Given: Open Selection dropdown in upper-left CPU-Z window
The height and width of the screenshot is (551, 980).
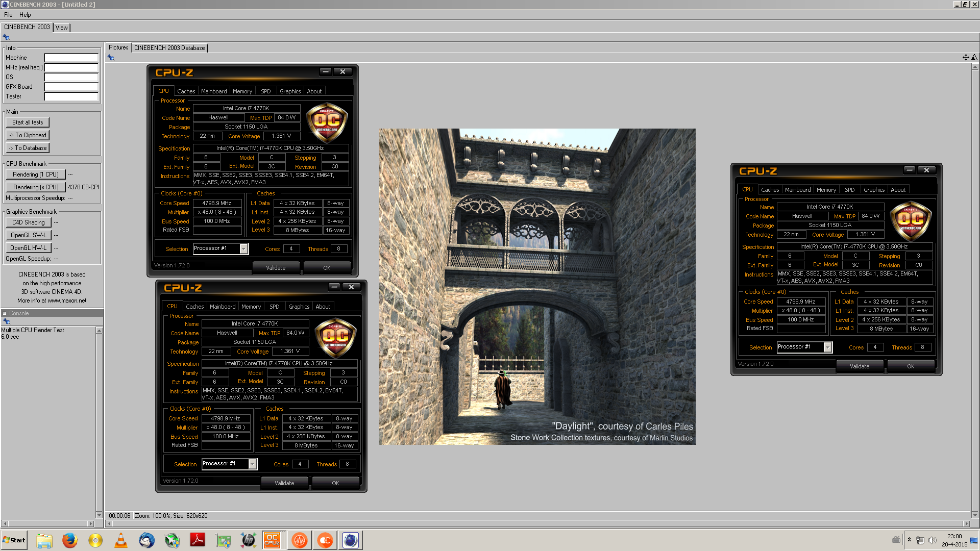Looking at the screenshot, I should point(243,248).
